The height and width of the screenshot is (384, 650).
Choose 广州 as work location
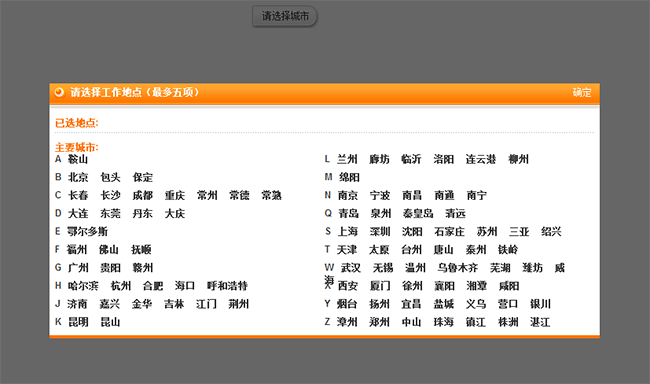78,268
